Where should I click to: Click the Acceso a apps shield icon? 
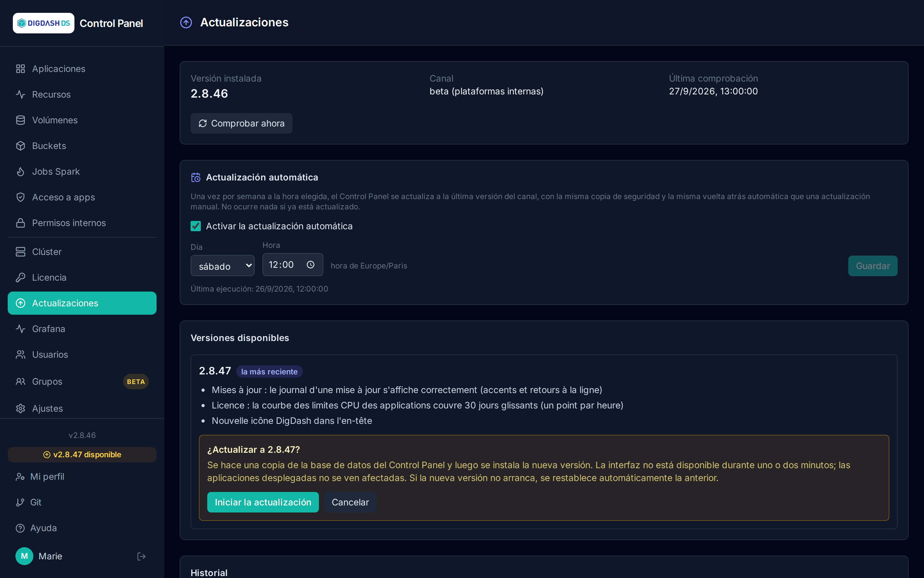pyautogui.click(x=20, y=197)
